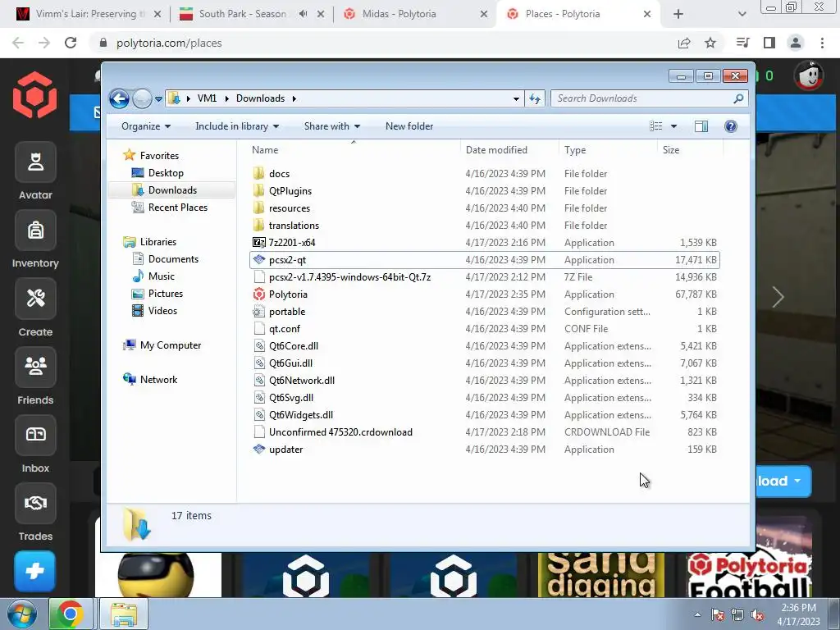The width and height of the screenshot is (840, 630).
Task: Click the VM1 breadcrumb in the address bar
Action: (207, 98)
